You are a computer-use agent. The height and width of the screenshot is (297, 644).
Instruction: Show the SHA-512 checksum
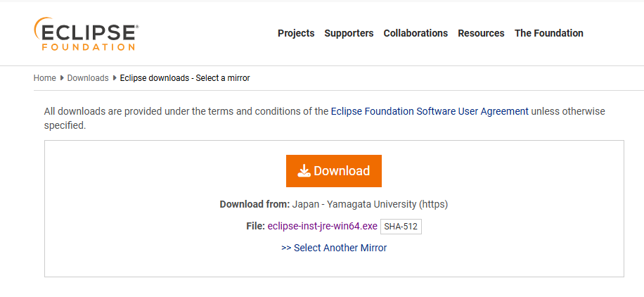click(401, 227)
